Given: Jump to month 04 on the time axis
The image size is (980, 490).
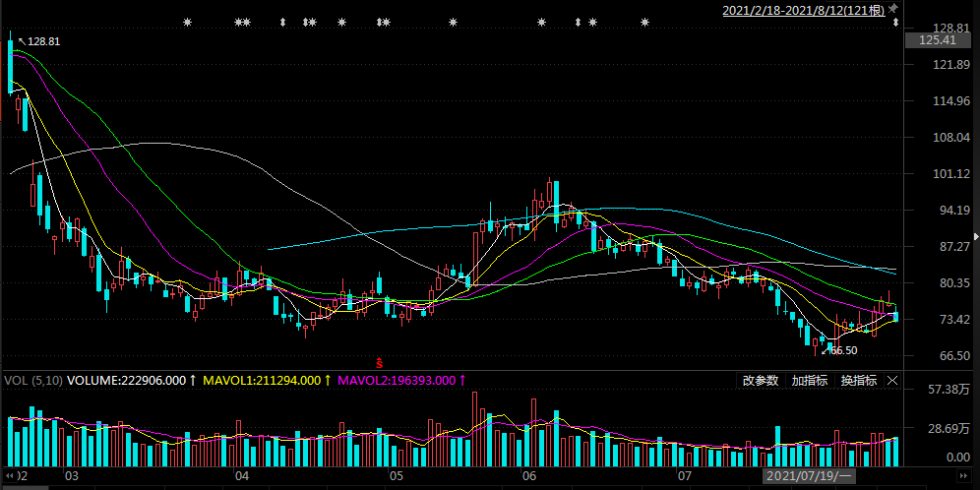Looking at the screenshot, I should (242, 476).
